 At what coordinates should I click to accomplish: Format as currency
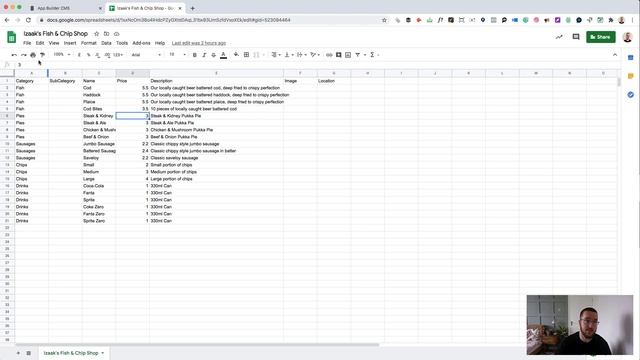click(79, 55)
